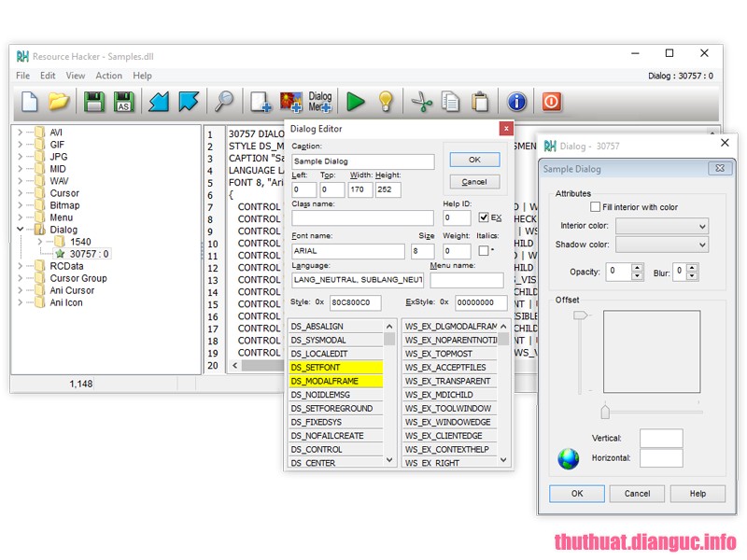
Task: Click the red power Exit icon
Action: click(x=551, y=102)
